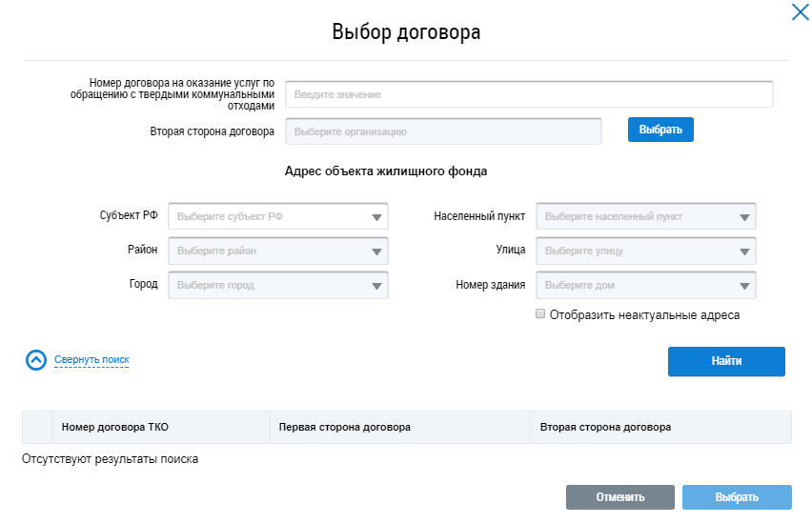Click the Вторая сторона договора organization field
812x523 pixels.
click(x=443, y=131)
